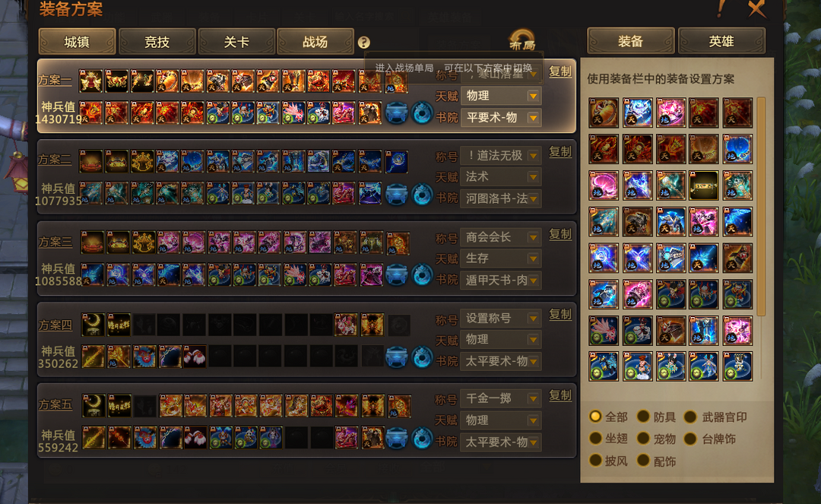821x504 pixels.
Task: Choose the 宠物 filter radio button
Action: click(x=643, y=439)
